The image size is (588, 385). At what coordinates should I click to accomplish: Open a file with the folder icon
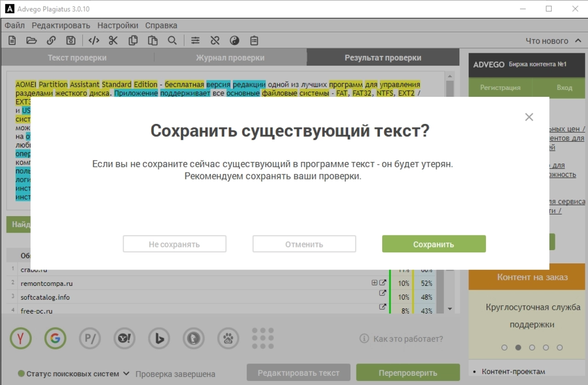(31, 40)
